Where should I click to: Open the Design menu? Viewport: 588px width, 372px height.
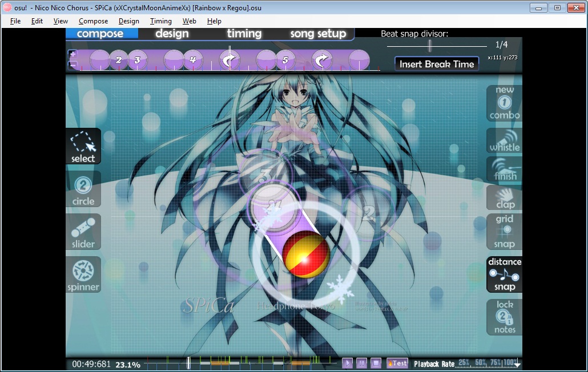pyautogui.click(x=129, y=21)
